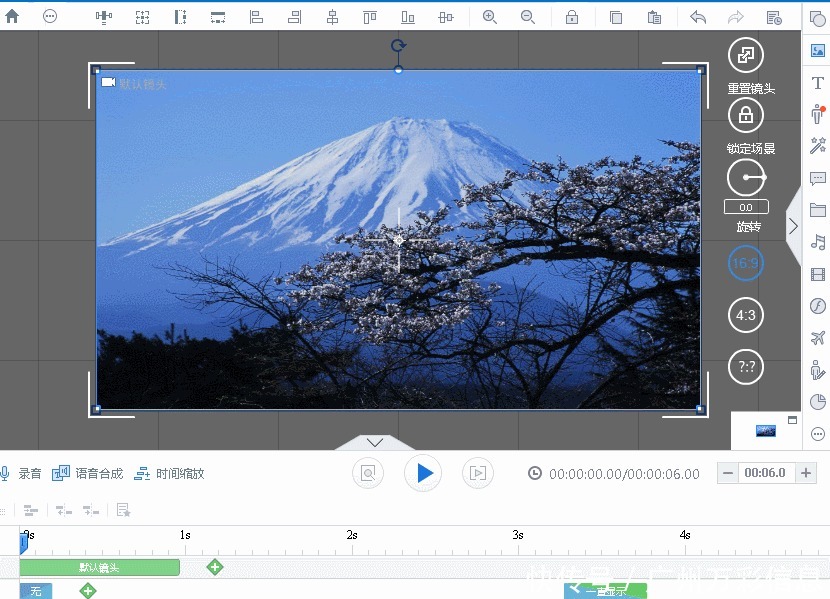Open the music note panel in the sidebar
This screenshot has height=599, width=830.
tap(817, 242)
